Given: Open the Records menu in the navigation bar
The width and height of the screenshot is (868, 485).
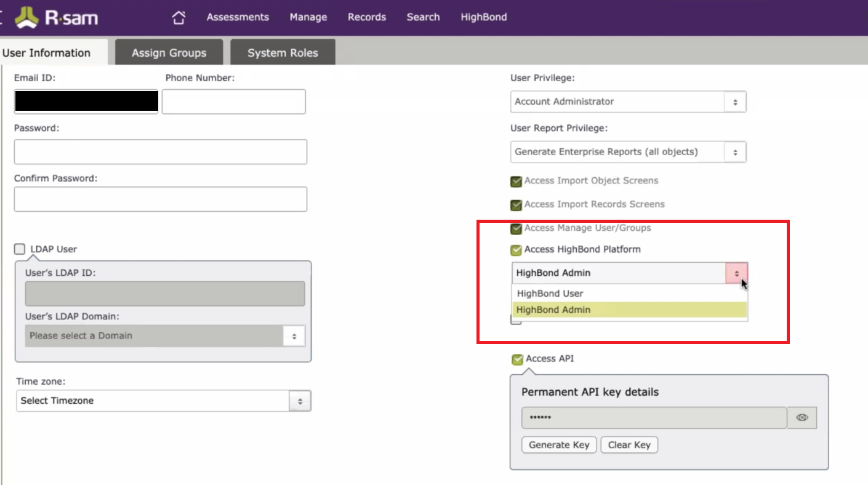Looking at the screenshot, I should [366, 17].
